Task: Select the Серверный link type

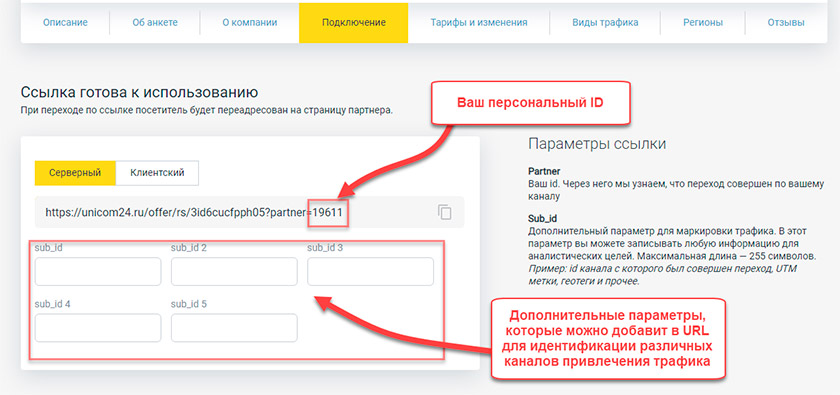Action: coord(75,173)
